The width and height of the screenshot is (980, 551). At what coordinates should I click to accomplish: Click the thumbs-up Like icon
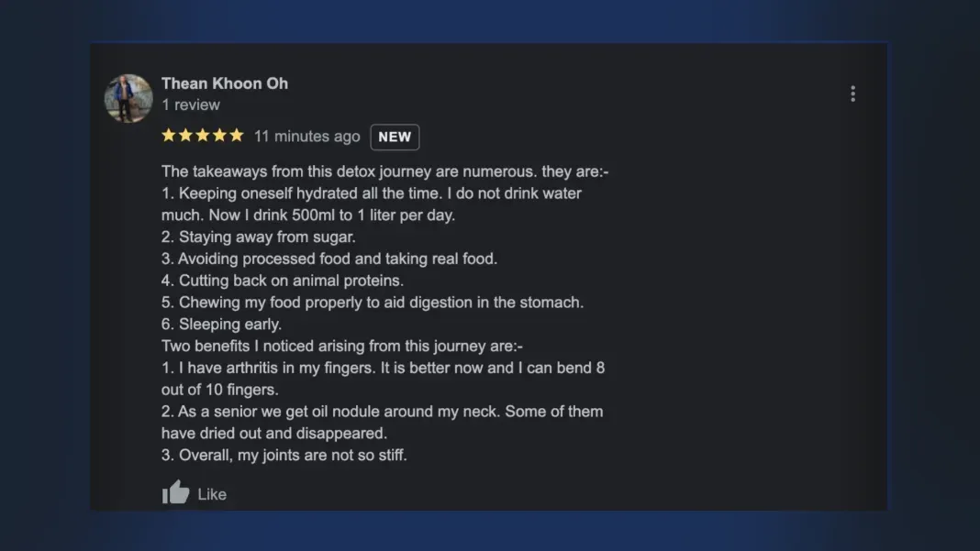point(175,492)
